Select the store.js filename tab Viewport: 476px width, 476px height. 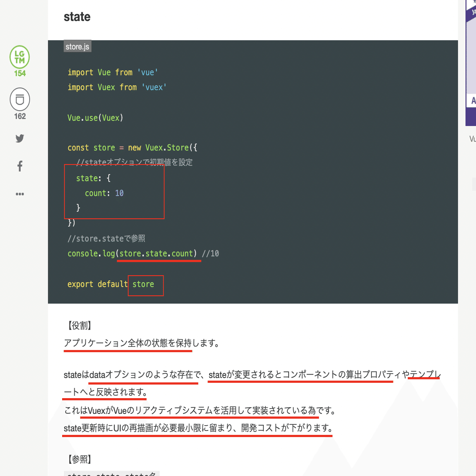click(x=77, y=45)
